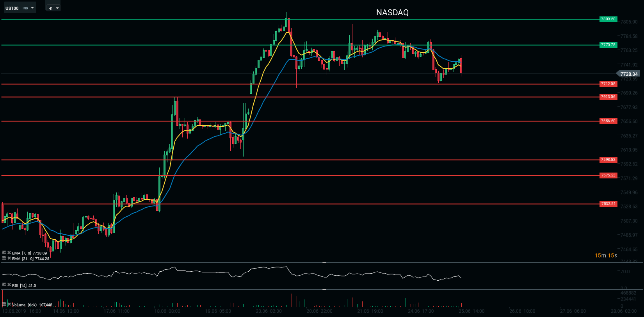Screen dimensions: 644x317
Task: Select the 7770.78 green level label
Action: [x=608, y=45]
